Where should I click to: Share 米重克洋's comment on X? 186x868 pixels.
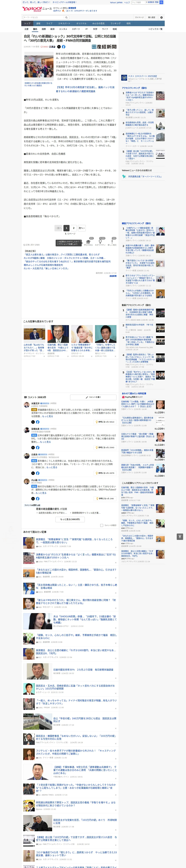[33, 422]
